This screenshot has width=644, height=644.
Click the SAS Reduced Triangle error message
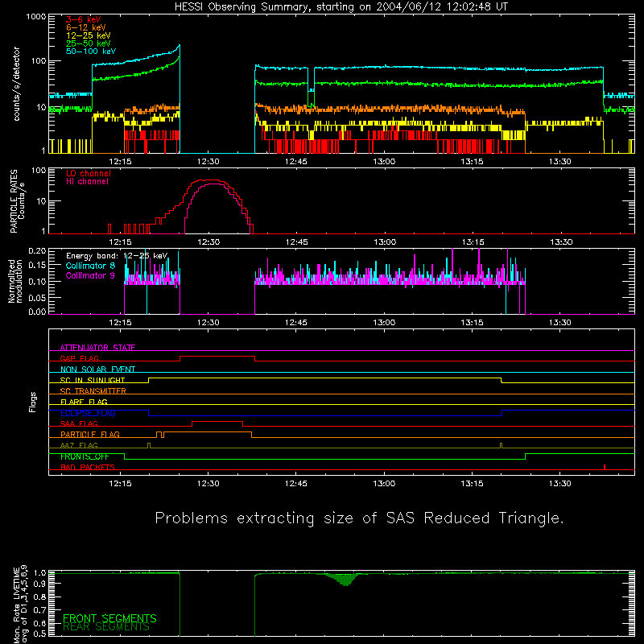(359, 518)
